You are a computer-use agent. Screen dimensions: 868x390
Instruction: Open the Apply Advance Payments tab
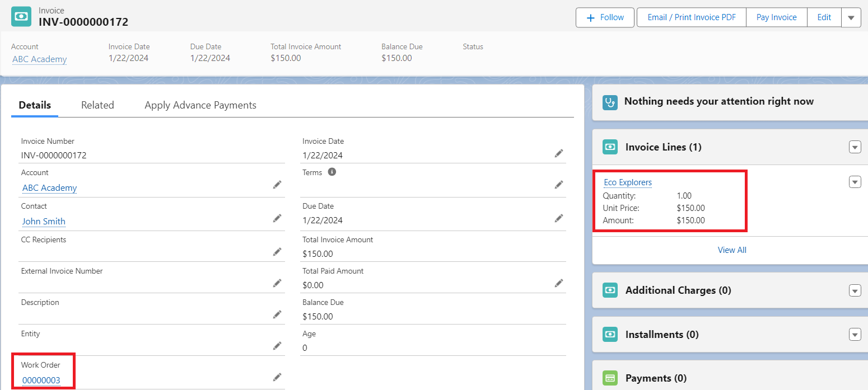coord(200,105)
